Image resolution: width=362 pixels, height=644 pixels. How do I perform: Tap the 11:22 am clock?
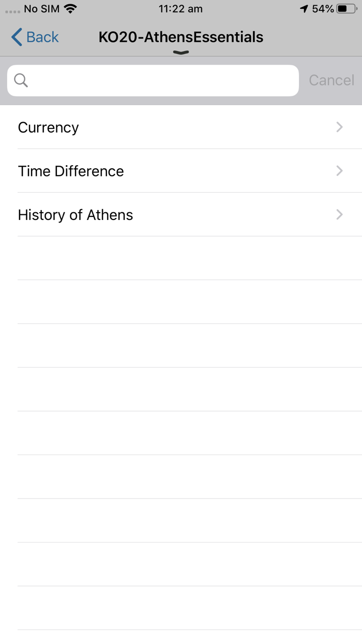[180, 9]
